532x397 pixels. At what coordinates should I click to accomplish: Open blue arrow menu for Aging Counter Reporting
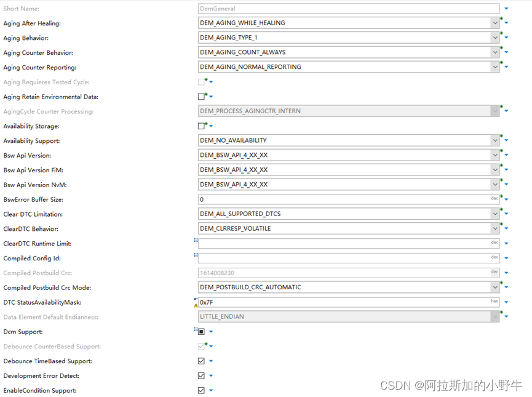click(506, 67)
